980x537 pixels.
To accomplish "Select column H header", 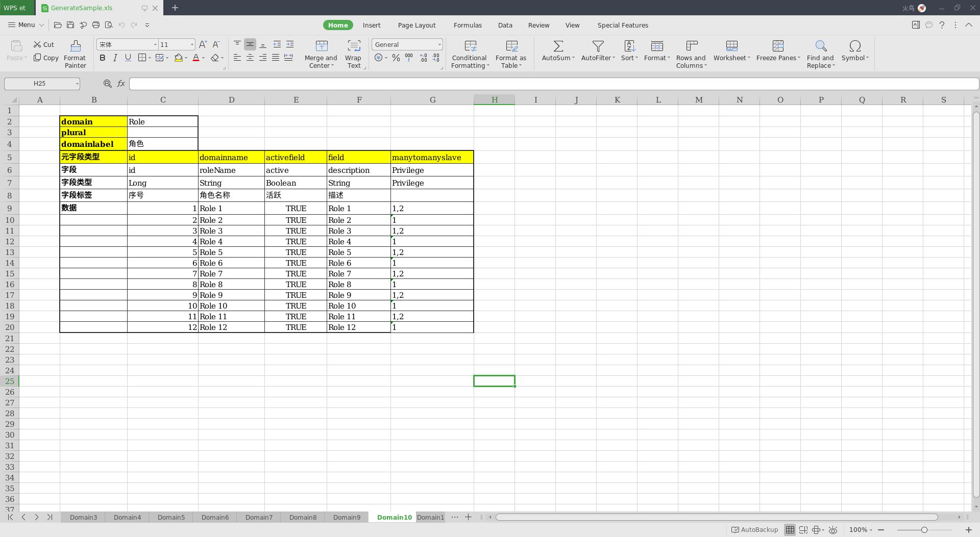I will point(494,99).
